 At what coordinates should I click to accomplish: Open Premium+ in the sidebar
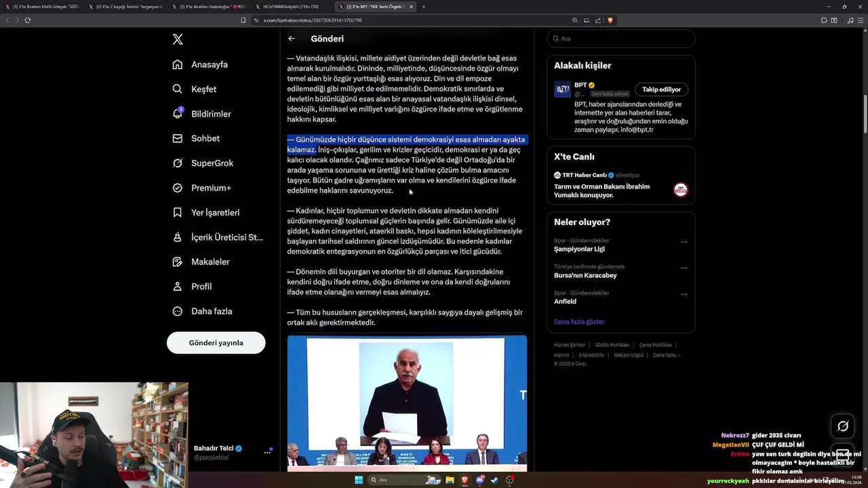click(x=201, y=188)
